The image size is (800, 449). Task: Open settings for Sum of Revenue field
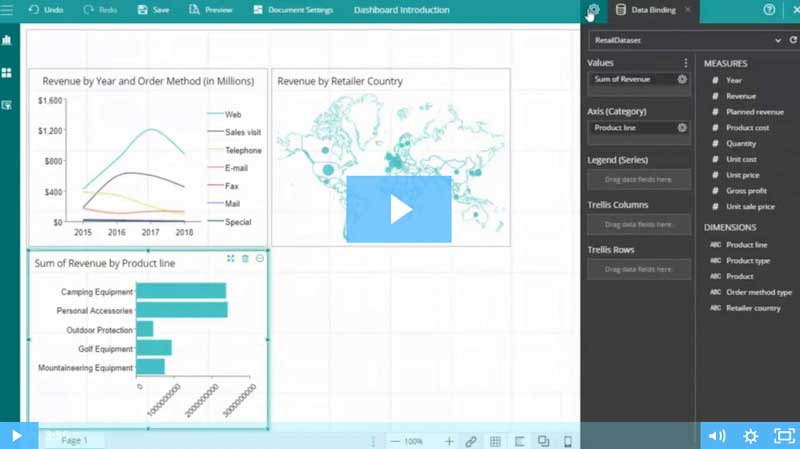click(682, 79)
